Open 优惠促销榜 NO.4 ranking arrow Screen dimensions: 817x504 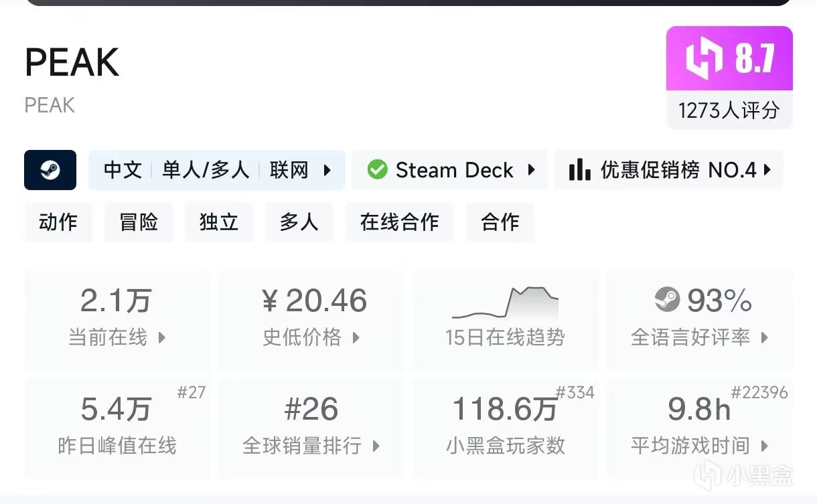[767, 170]
